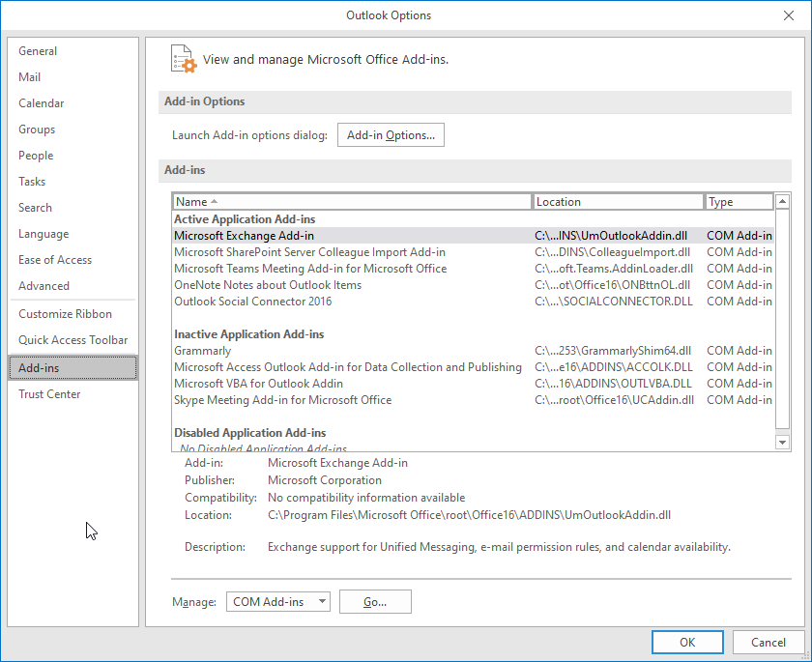Sort add-ins by Location column header
The height and width of the screenshot is (662, 812).
618,202
